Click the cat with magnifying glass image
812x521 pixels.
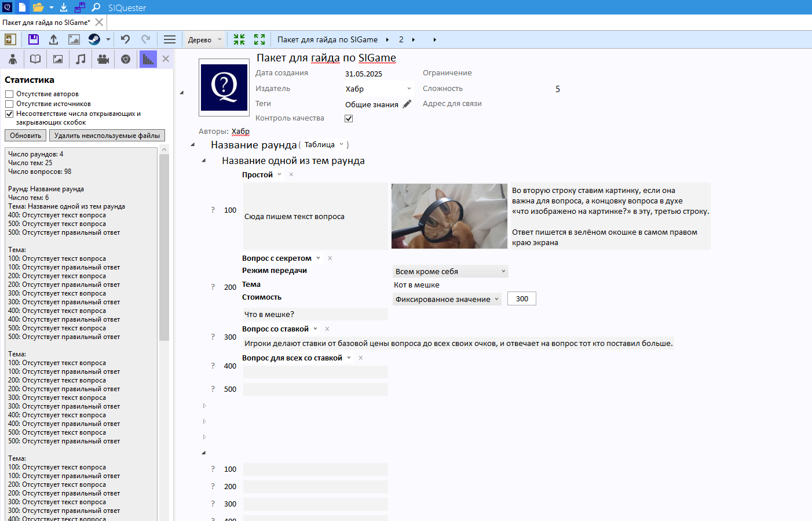449,216
